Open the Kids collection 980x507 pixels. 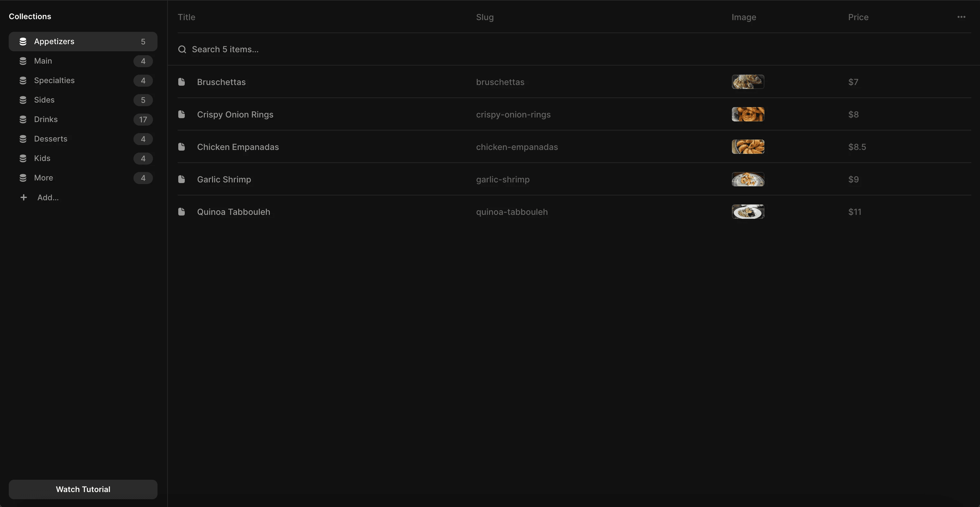click(x=42, y=158)
